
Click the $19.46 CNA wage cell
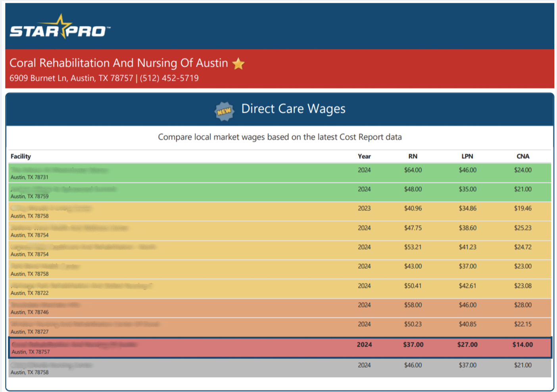click(x=523, y=208)
